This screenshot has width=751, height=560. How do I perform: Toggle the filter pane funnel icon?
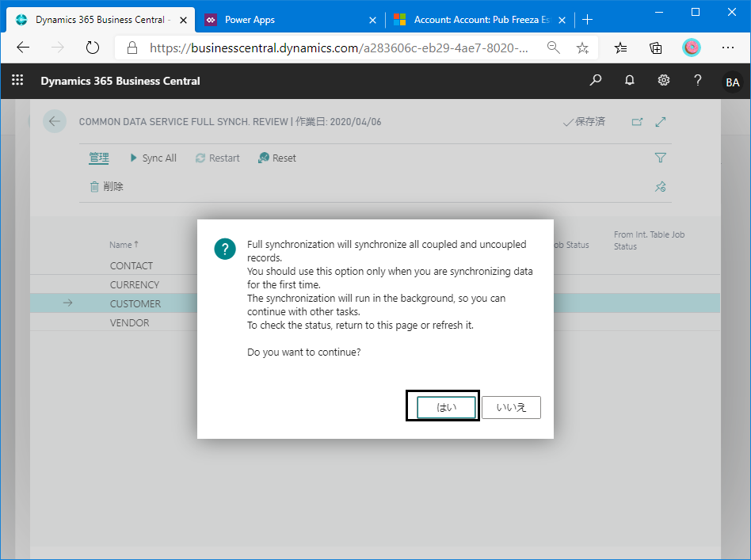coord(661,158)
